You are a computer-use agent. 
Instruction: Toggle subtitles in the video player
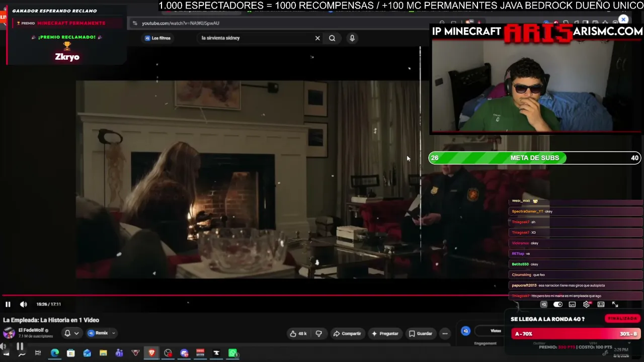click(x=572, y=304)
